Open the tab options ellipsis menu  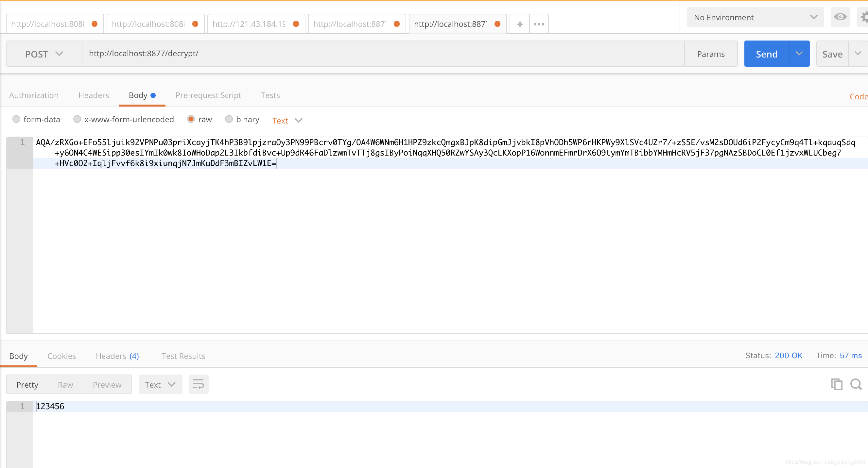(539, 24)
